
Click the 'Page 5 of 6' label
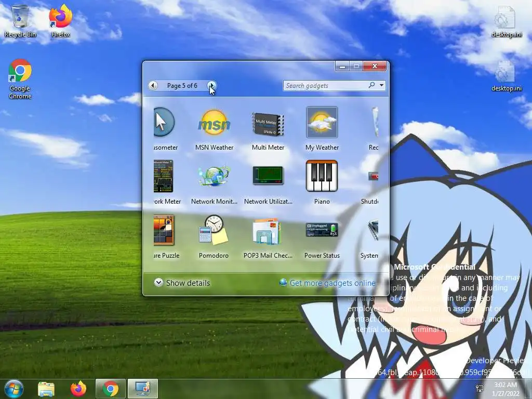point(182,86)
